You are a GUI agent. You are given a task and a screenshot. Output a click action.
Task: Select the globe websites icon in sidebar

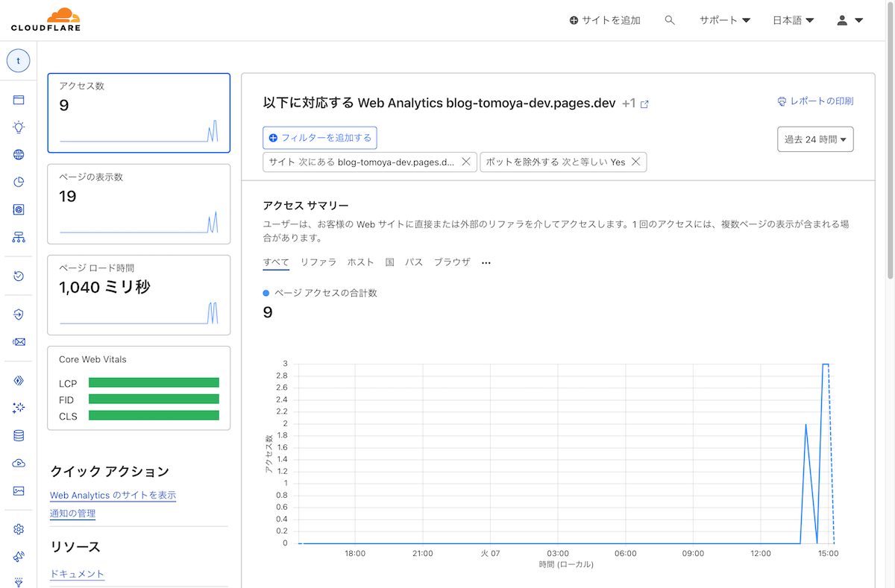coord(18,154)
